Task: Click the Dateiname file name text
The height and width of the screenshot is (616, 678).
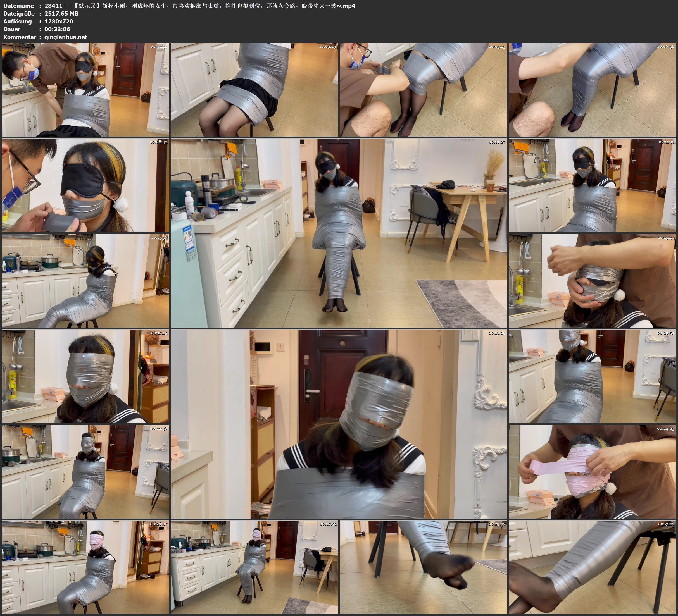Action: tap(200, 6)
